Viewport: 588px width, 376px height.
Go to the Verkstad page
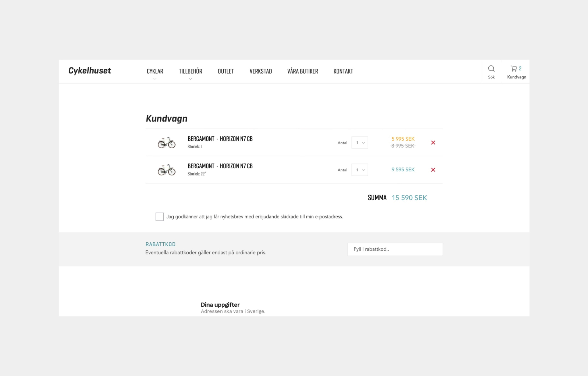coord(261,71)
